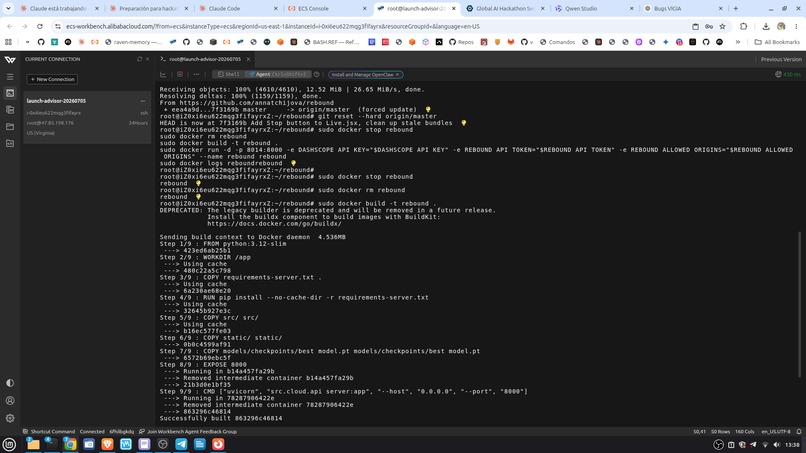Open the BASH.REF bookmark
The image size is (806, 453).
[331, 42]
